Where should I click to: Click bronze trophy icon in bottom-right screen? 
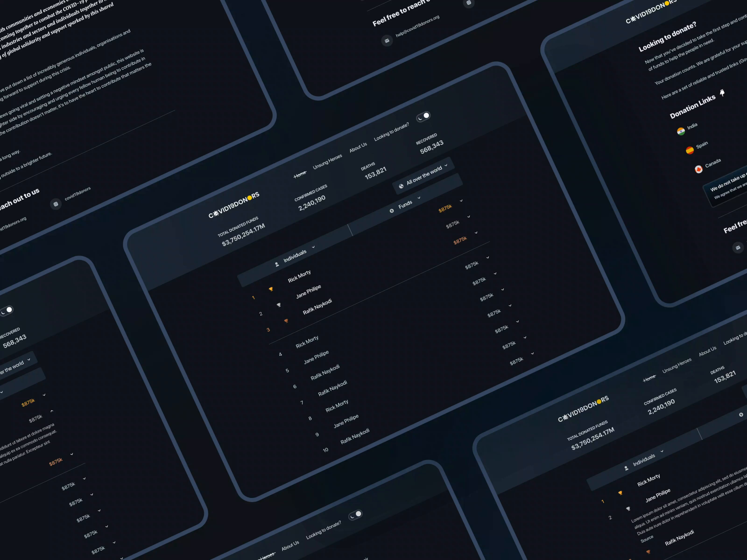click(648, 552)
